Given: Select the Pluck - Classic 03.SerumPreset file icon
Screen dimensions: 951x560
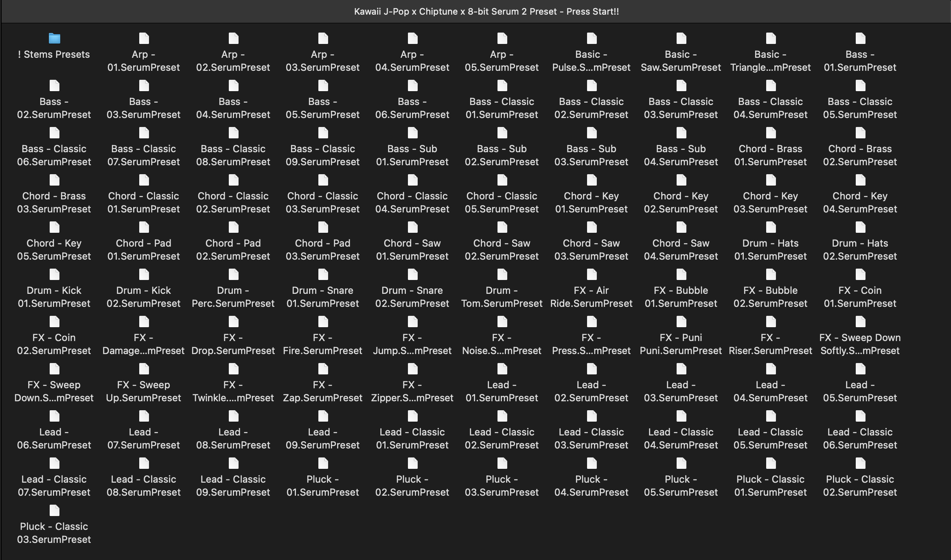Looking at the screenshot, I should click(x=54, y=511).
